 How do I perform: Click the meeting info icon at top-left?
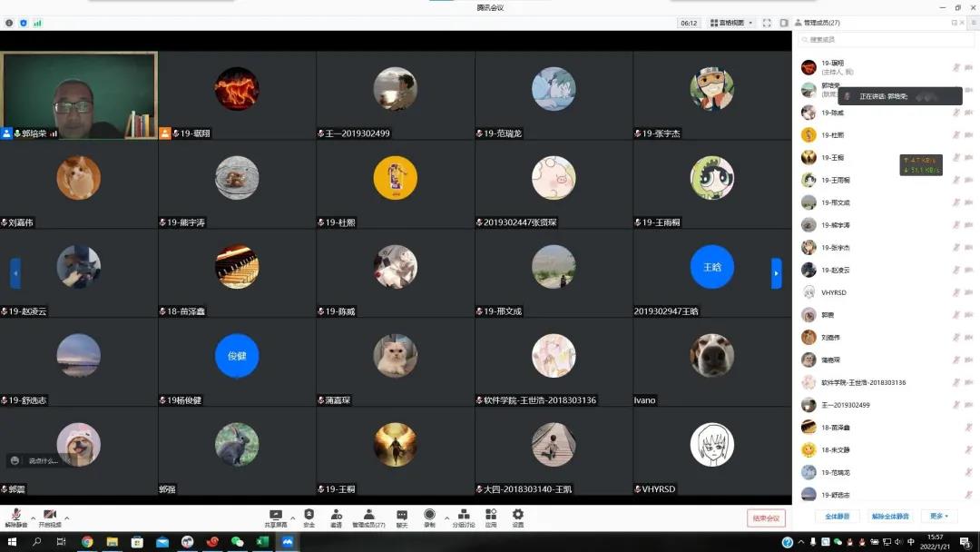click(x=9, y=23)
